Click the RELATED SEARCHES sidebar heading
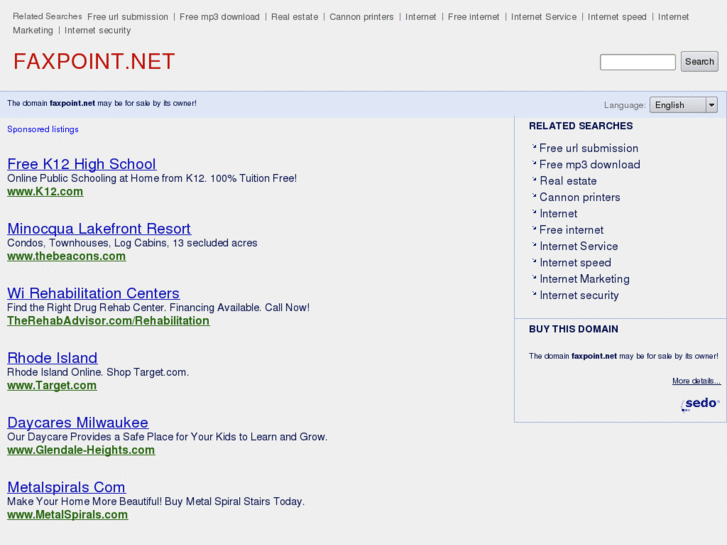727x545 pixels. click(580, 126)
